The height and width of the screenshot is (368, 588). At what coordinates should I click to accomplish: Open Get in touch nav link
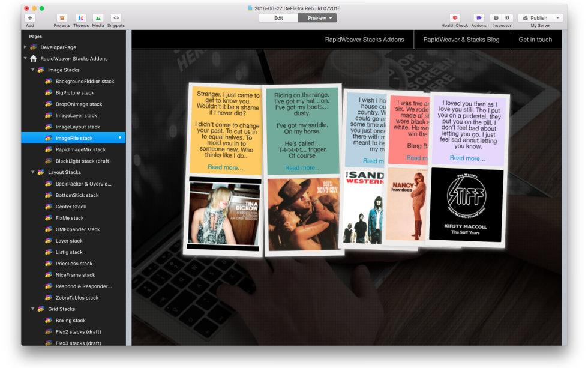(x=535, y=40)
